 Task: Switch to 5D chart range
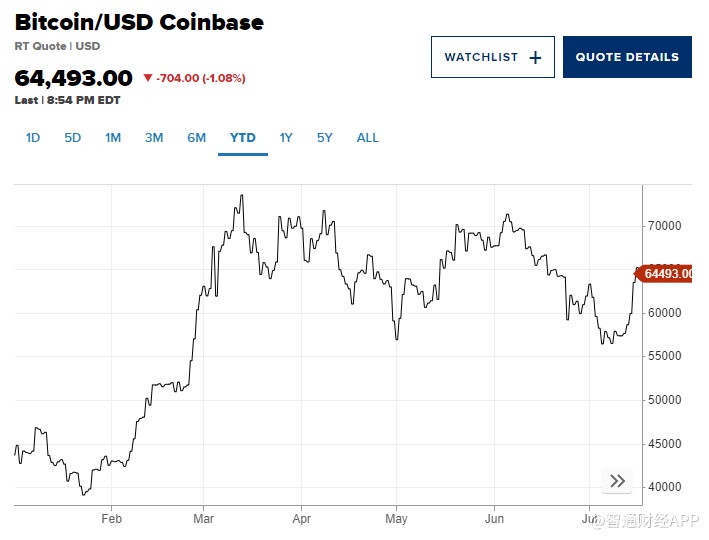click(72, 138)
